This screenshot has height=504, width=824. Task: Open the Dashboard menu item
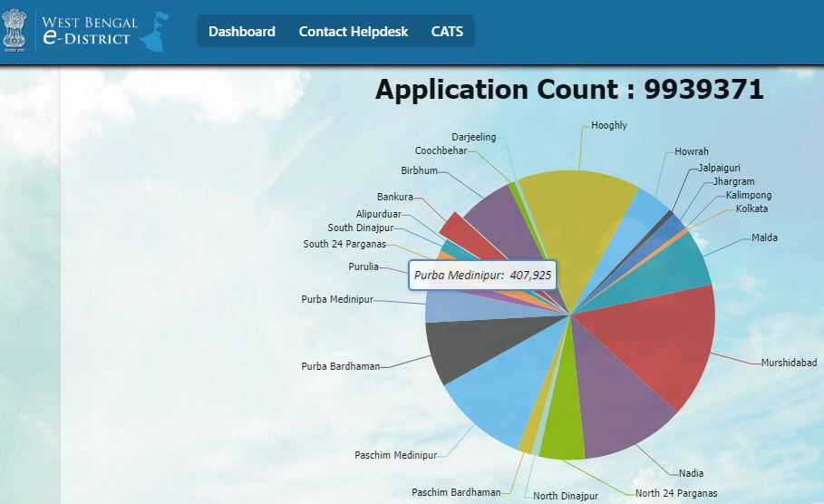tap(241, 32)
